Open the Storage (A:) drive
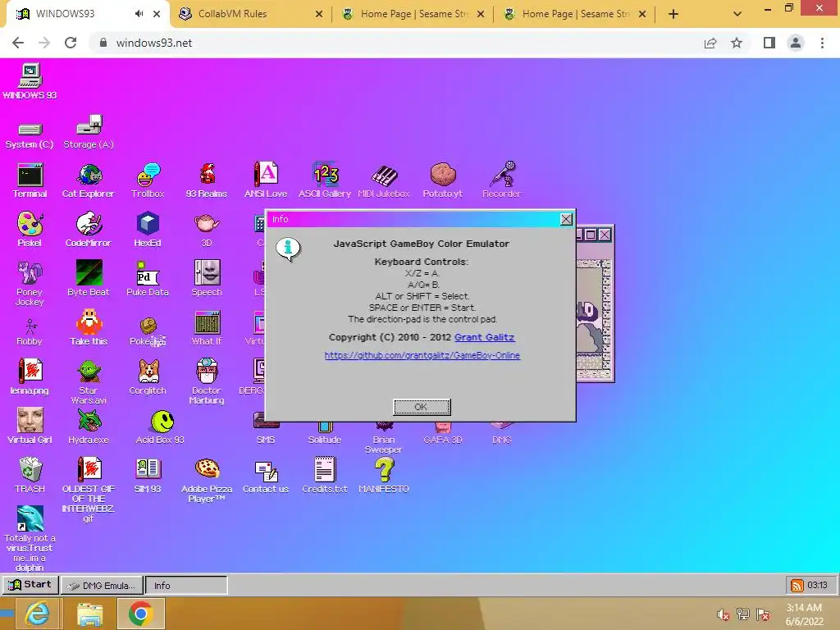This screenshot has width=840, height=630. click(x=89, y=132)
